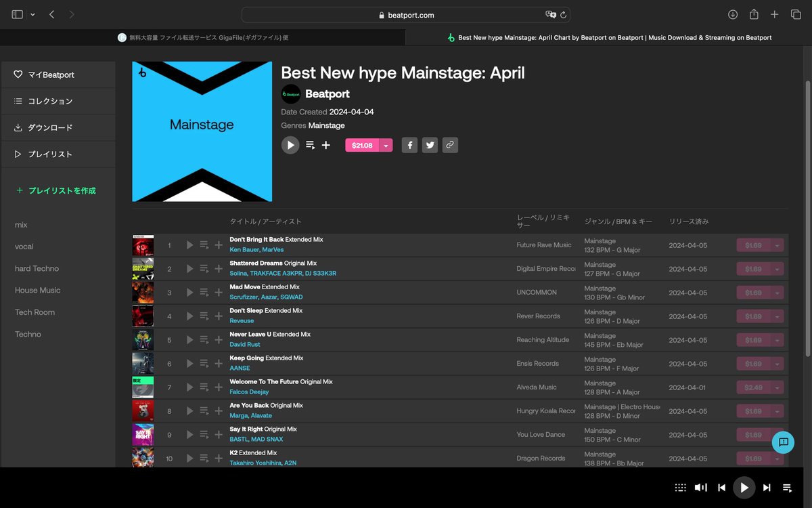Go back in Safari

[51, 14]
